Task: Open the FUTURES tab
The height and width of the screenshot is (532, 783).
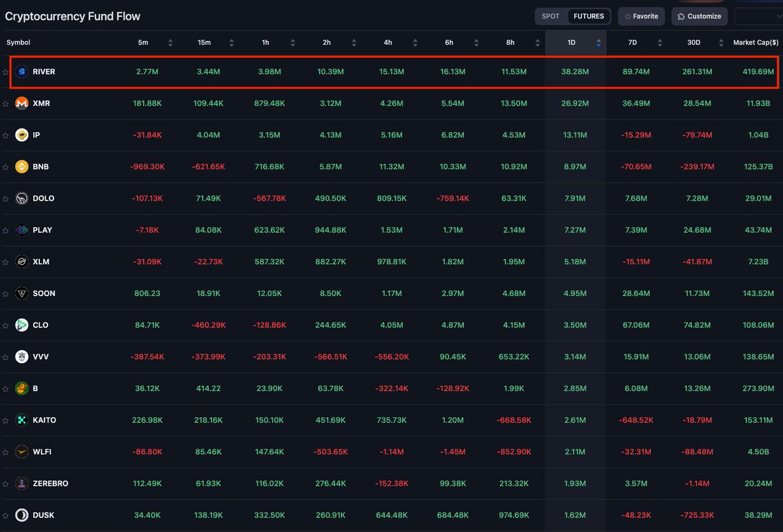Action: click(587, 16)
